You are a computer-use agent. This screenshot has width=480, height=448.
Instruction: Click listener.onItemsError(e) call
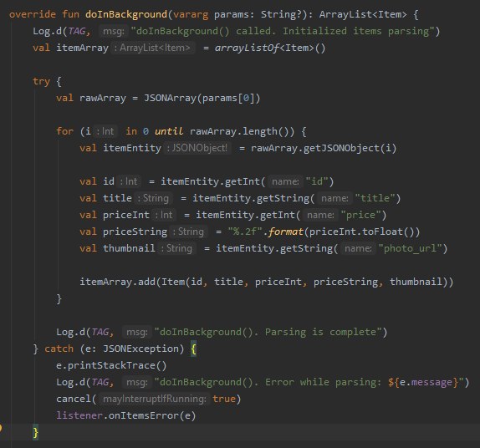pos(125,415)
